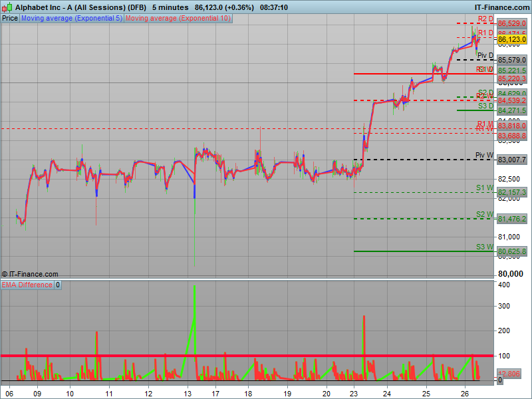Click the 'Piv D' pivot line label
This screenshot has width=532, height=399.
(x=485, y=55)
